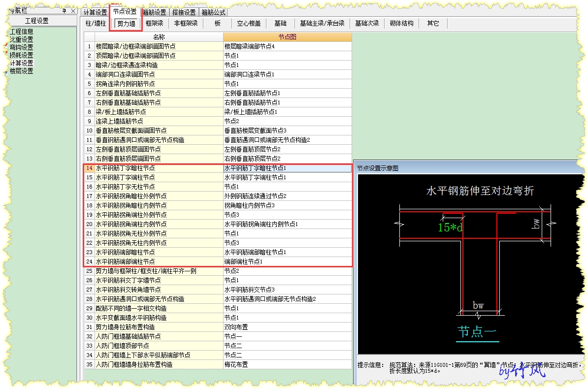
Task: Edit the green 15*d value in diagram
Action: tap(450, 227)
